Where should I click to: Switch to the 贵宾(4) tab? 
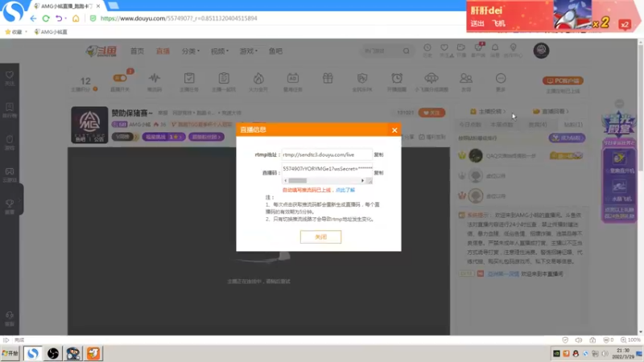click(538, 125)
